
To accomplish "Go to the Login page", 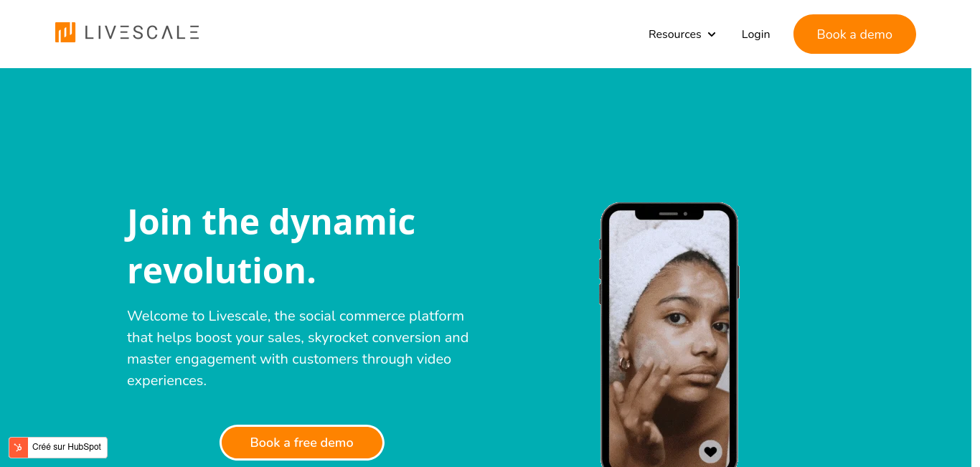I will pyautogui.click(x=755, y=34).
